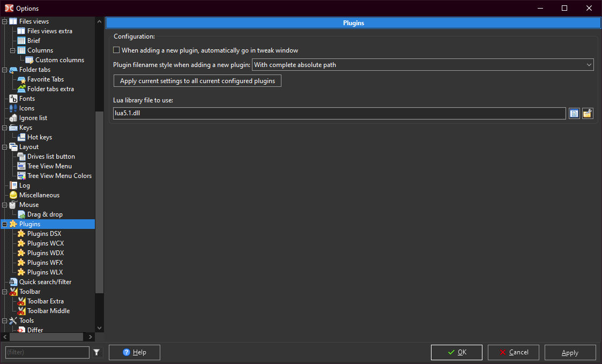Collapse the Folder tabs tree node
Image resolution: width=602 pixels, height=364 pixels.
point(5,70)
